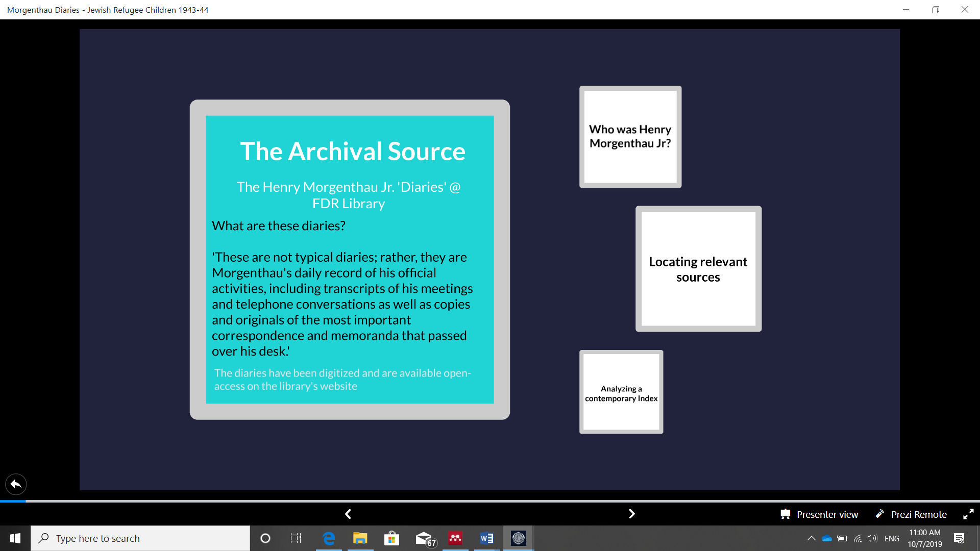Toggle the Action Center open

tap(958, 538)
